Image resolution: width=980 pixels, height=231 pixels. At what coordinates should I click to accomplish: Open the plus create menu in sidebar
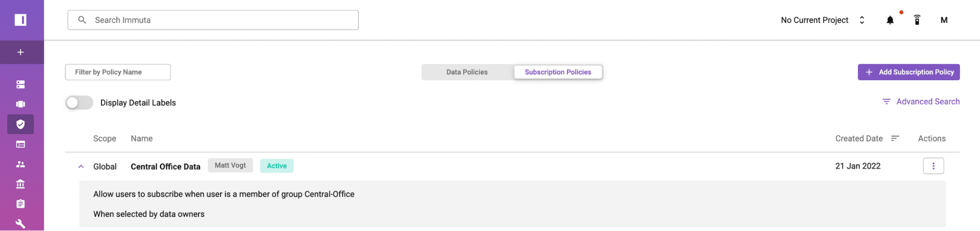click(x=21, y=52)
